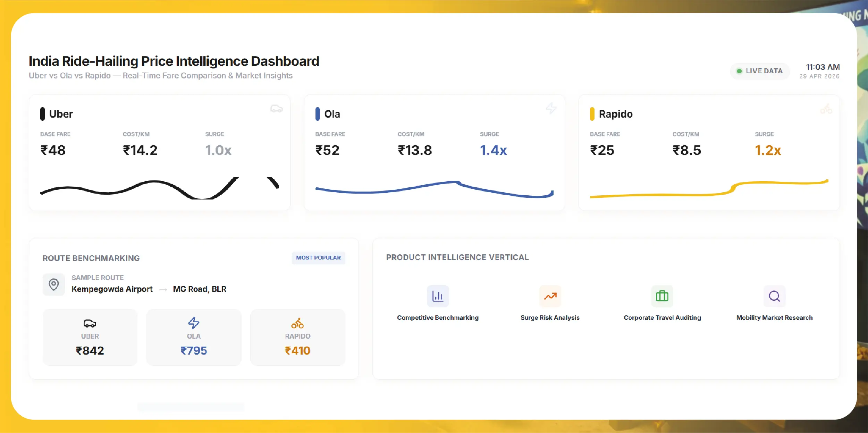The height and width of the screenshot is (433, 868).
Task: Click the Uber car icon in Route Benchmarking
Action: click(90, 323)
